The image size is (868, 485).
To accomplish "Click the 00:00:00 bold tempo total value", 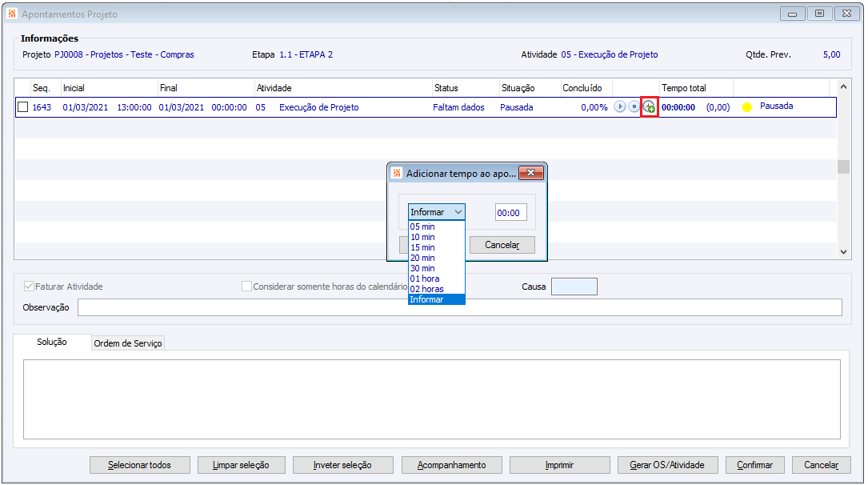I will pyautogui.click(x=678, y=107).
